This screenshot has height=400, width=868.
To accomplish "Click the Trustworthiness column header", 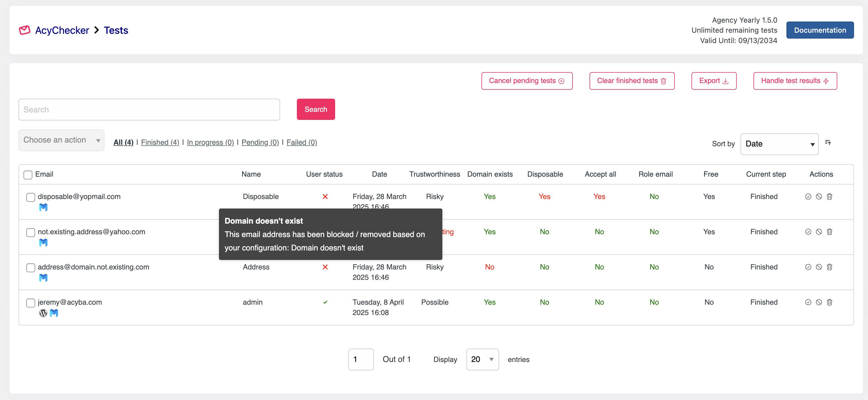I will [434, 174].
